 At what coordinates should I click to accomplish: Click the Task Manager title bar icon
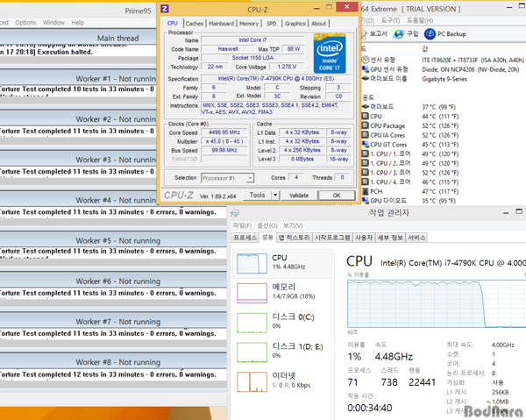(x=236, y=213)
